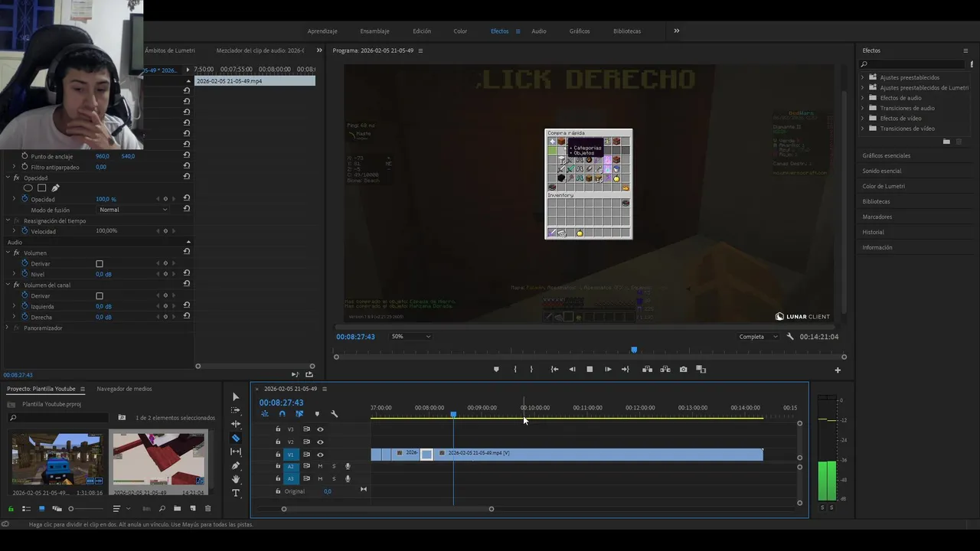Go to In point in Program monitor
This screenshot has width=980, height=551.
(554, 370)
